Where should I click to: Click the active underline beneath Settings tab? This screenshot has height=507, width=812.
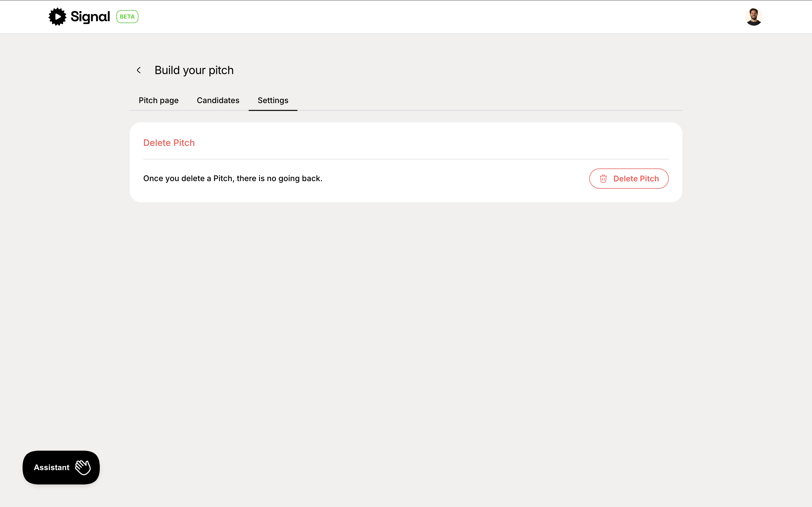pyautogui.click(x=272, y=110)
